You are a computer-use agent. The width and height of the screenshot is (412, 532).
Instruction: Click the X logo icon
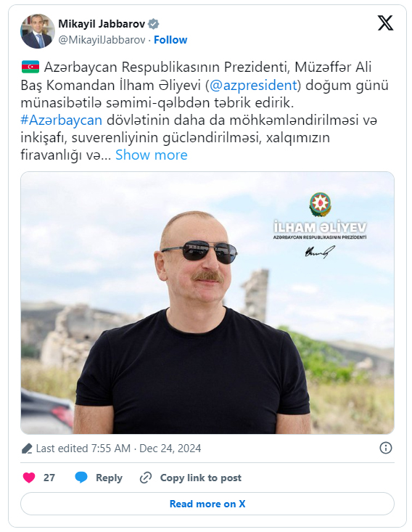(x=385, y=23)
